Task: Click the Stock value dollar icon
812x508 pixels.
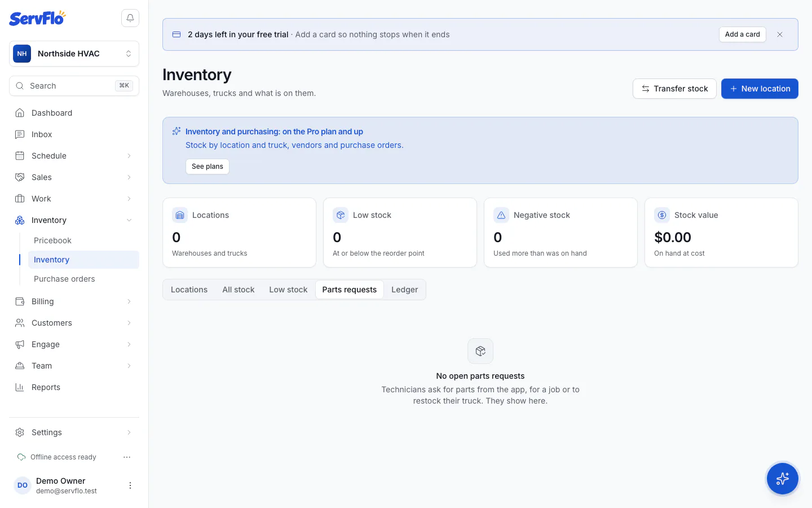Action: point(662,215)
